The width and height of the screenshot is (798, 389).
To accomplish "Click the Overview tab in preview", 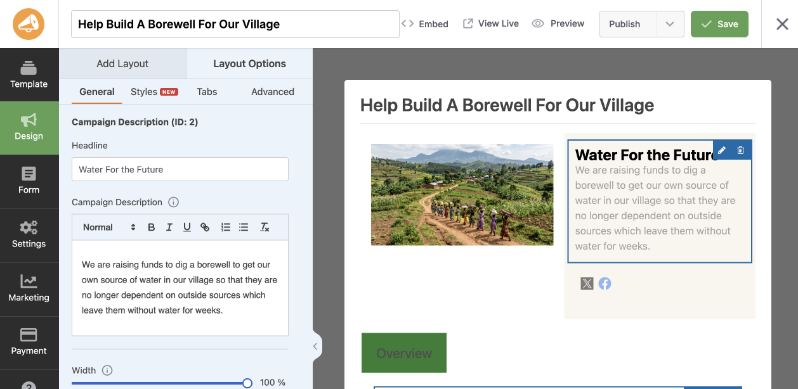I will pos(404,353).
